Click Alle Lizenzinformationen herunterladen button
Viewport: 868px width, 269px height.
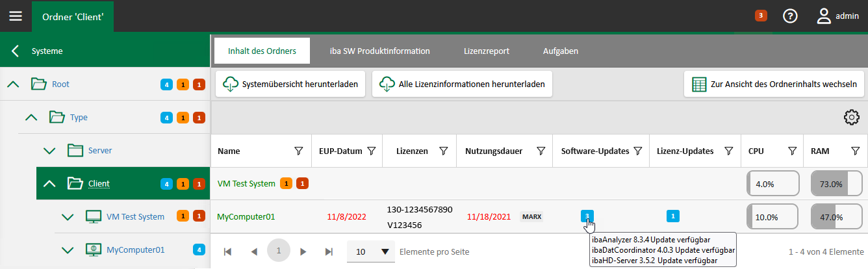[462, 84]
